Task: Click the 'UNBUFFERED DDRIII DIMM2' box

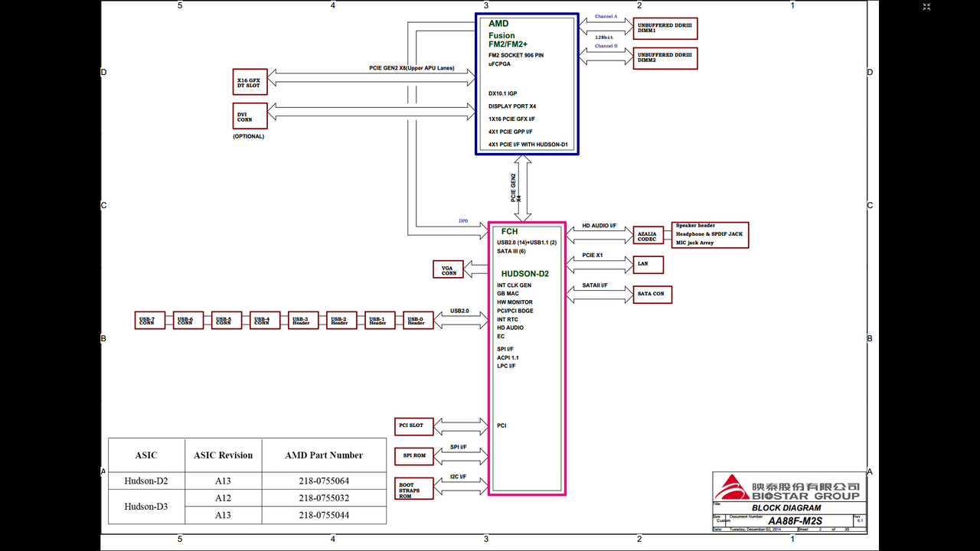Action: [665, 58]
